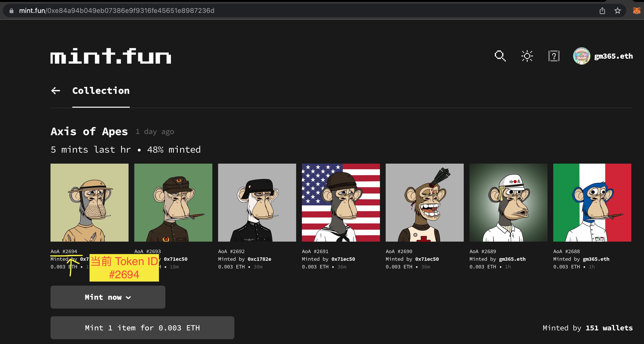Go back with the left arrow

pyautogui.click(x=56, y=90)
